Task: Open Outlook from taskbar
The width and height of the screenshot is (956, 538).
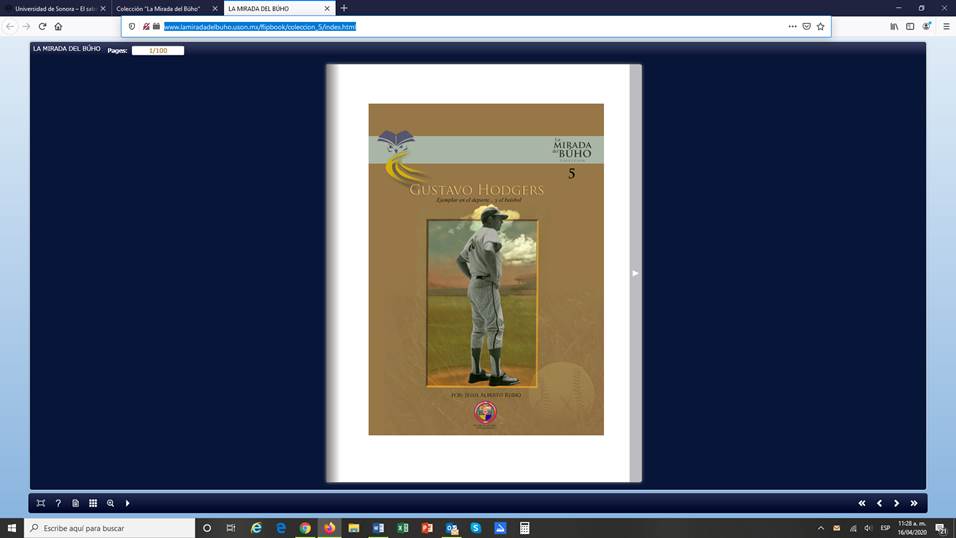Action: click(452, 528)
